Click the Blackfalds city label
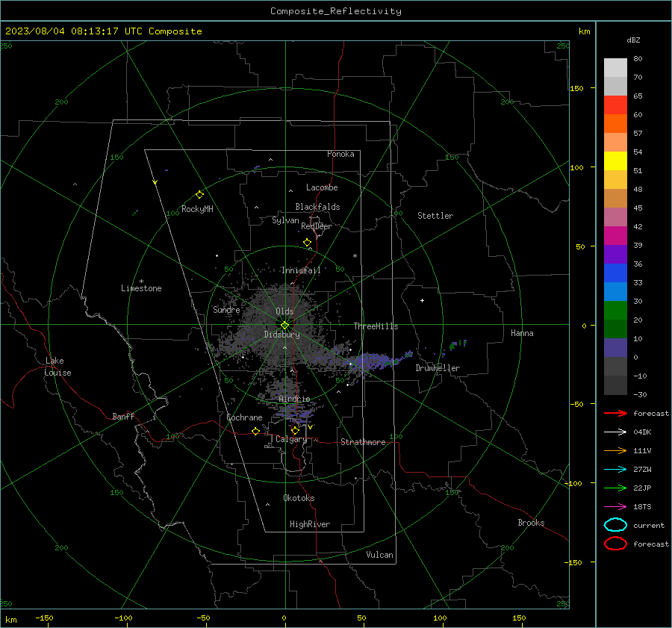This screenshot has width=672, height=628. coord(317,207)
